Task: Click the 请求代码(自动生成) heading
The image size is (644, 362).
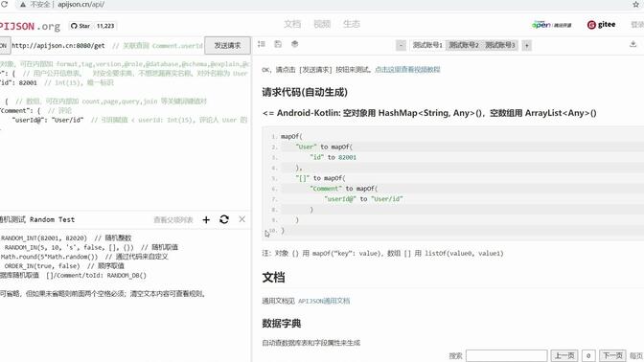Action: click(305, 92)
